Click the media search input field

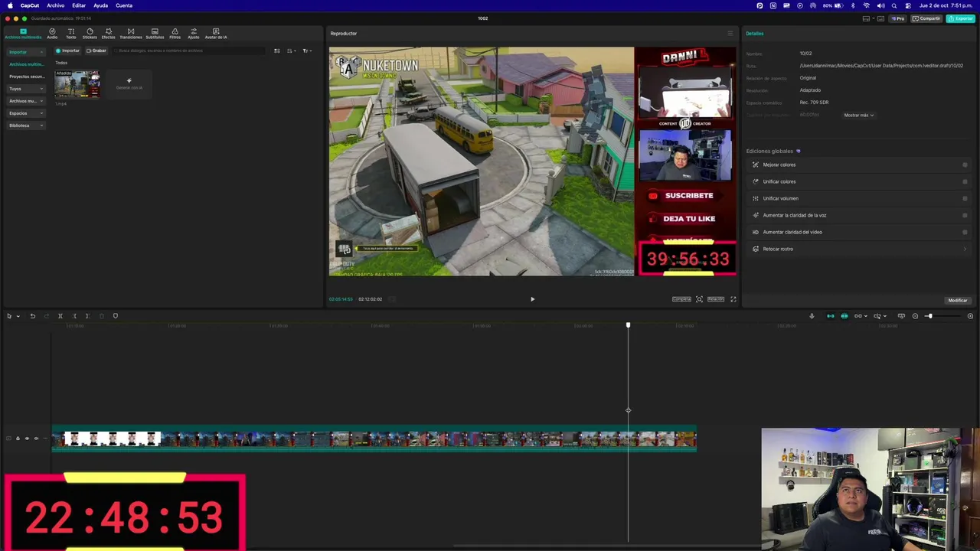coord(189,51)
